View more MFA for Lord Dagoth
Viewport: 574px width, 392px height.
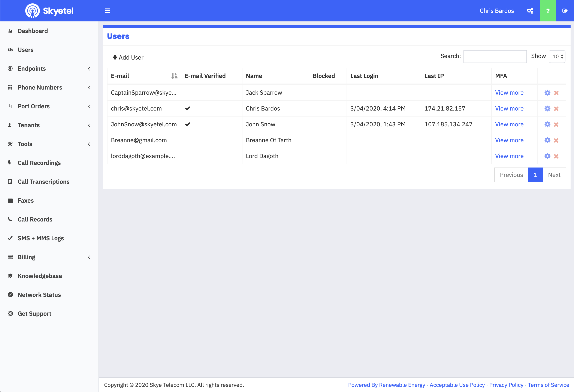[x=509, y=156]
